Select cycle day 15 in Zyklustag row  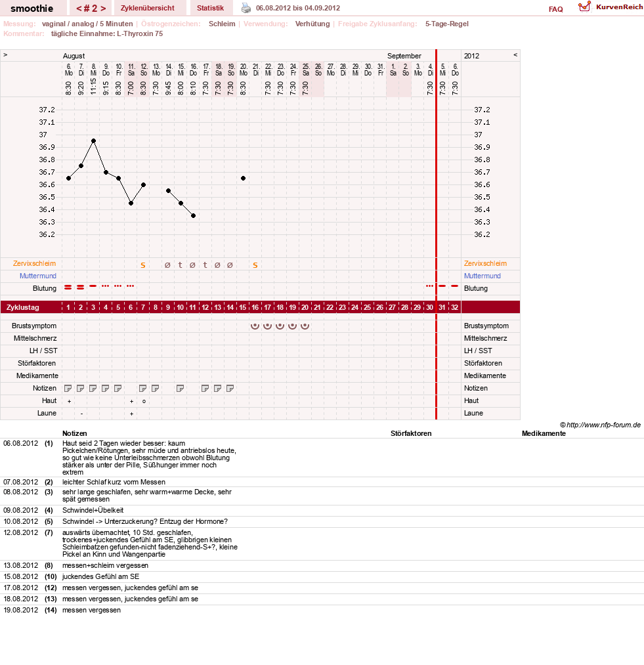(x=243, y=307)
